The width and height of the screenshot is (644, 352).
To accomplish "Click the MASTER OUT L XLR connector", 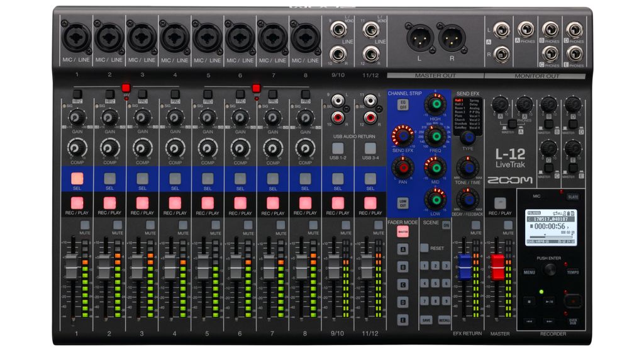I will 419,38.
